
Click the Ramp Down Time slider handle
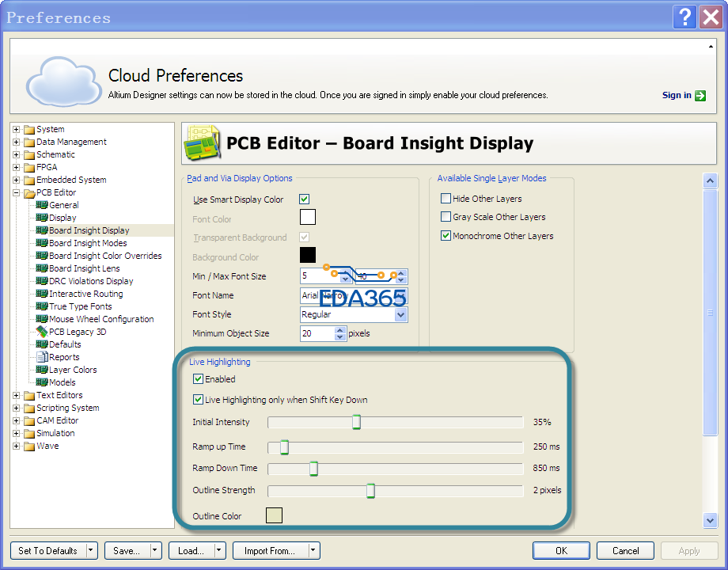click(x=314, y=468)
